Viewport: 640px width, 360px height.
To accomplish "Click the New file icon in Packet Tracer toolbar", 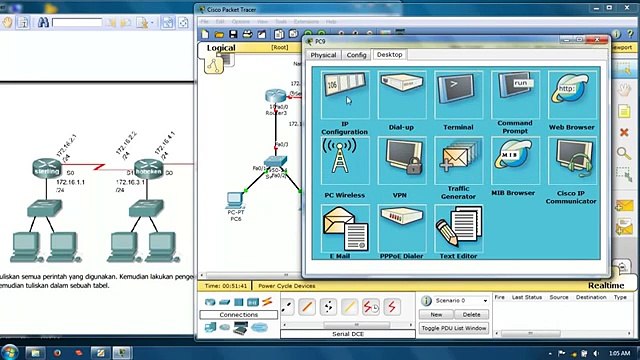I will tap(205, 34).
